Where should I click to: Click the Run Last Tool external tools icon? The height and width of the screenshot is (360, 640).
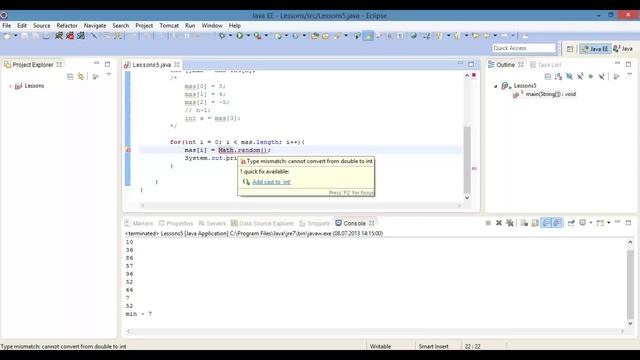(x=257, y=36)
